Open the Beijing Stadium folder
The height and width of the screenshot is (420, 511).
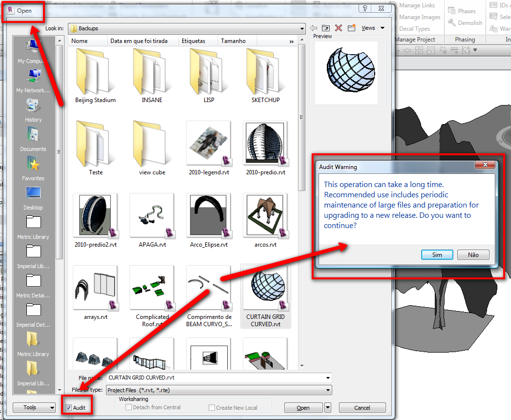pyautogui.click(x=95, y=76)
